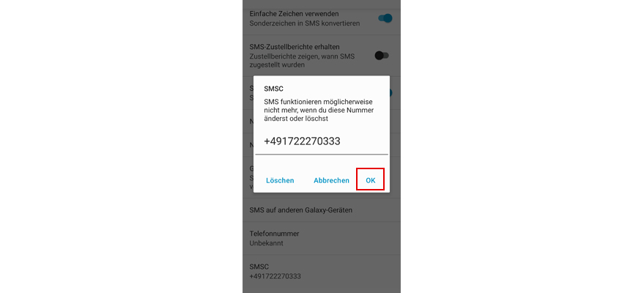Click the underline beneath the dialog number field
The height and width of the screenshot is (293, 644).
(322, 155)
